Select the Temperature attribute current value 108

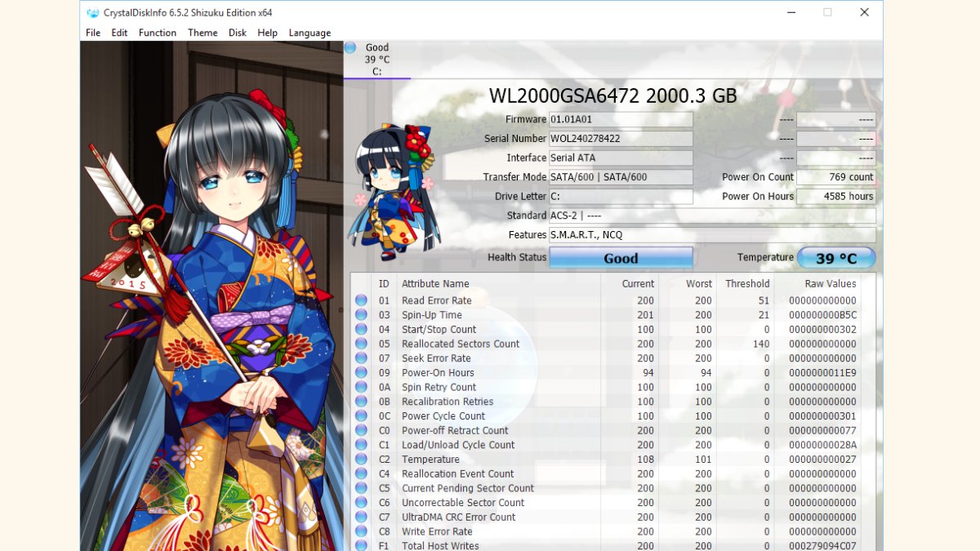click(645, 460)
